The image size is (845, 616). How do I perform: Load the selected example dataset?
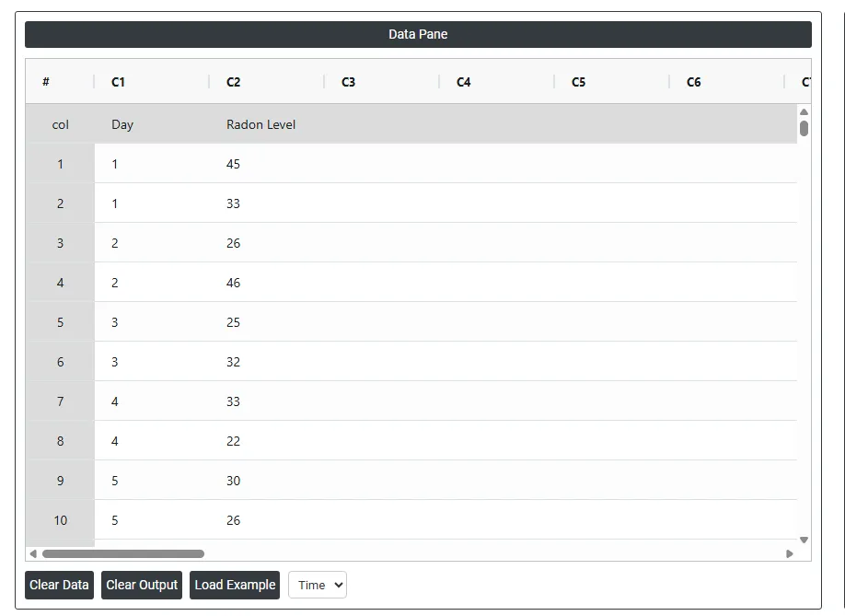point(235,585)
